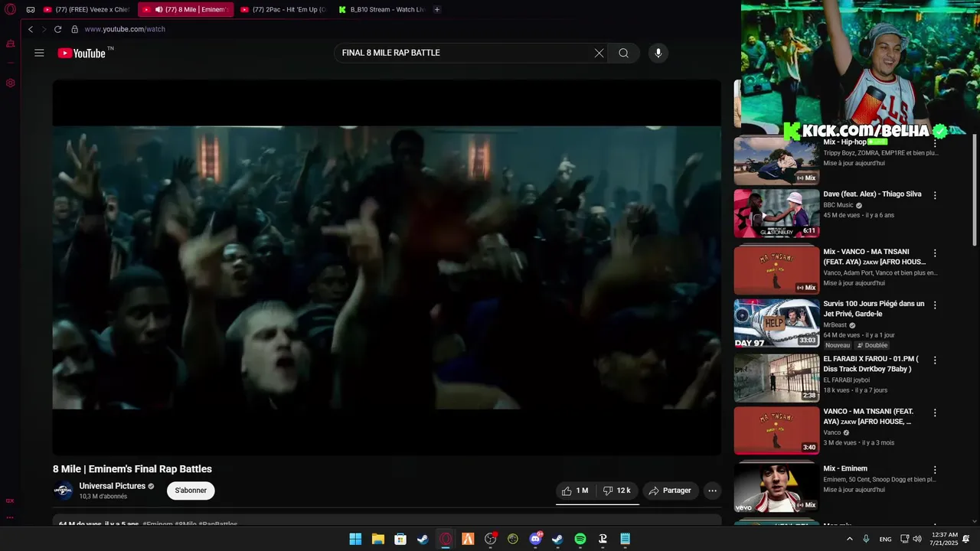Open a new browser tab with plus

pyautogui.click(x=437, y=10)
